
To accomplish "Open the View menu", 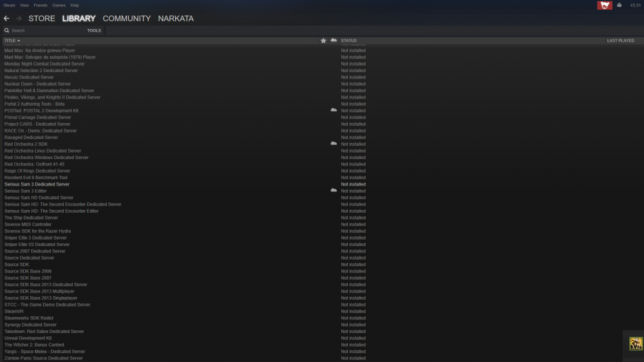I will [24, 5].
